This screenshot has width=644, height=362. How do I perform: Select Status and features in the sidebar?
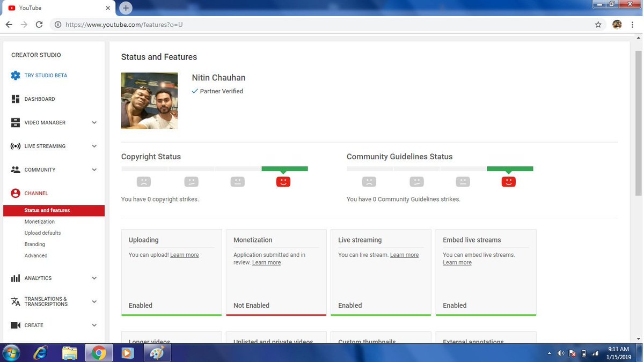click(x=54, y=210)
